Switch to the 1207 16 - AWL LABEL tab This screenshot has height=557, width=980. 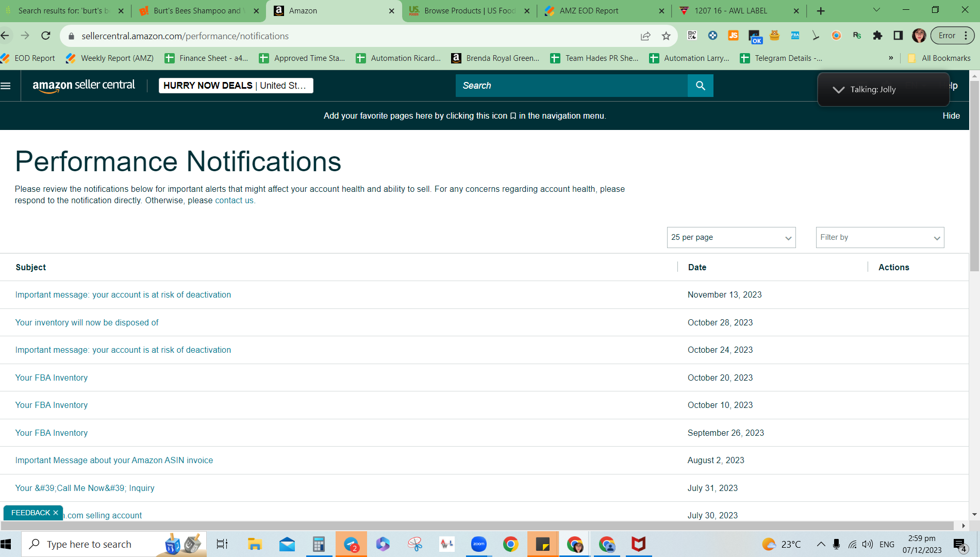pyautogui.click(x=739, y=11)
